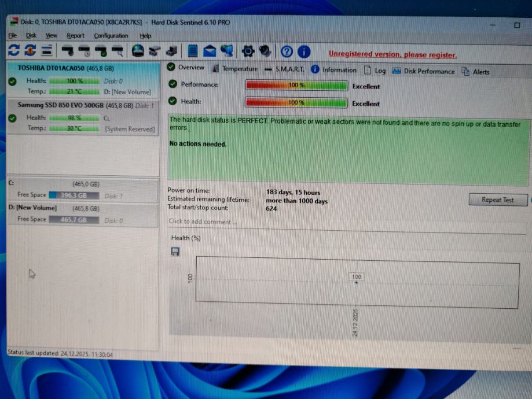The height and width of the screenshot is (399, 532).
Task: Open the blue notebook report icon
Action: (x=192, y=51)
